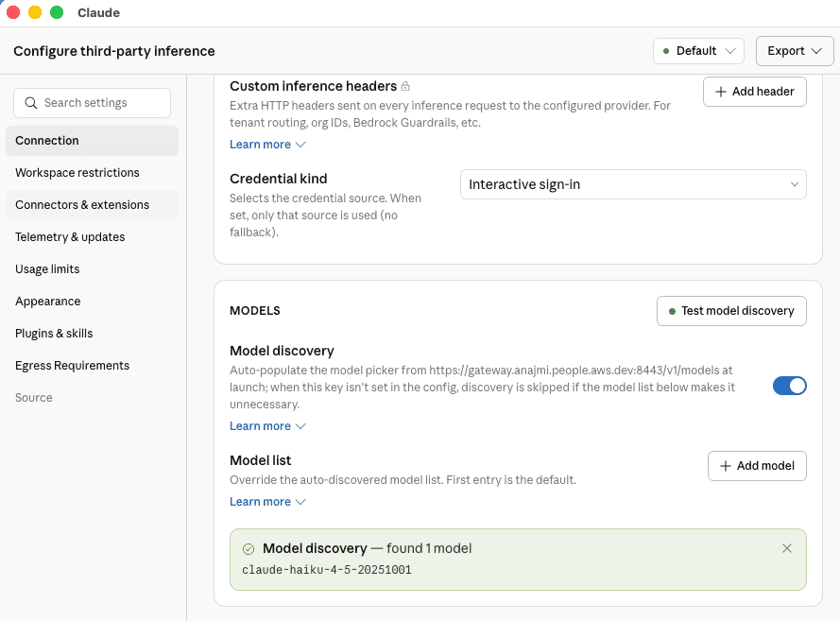Open Workspace restrictions settings

pyautogui.click(x=93, y=173)
